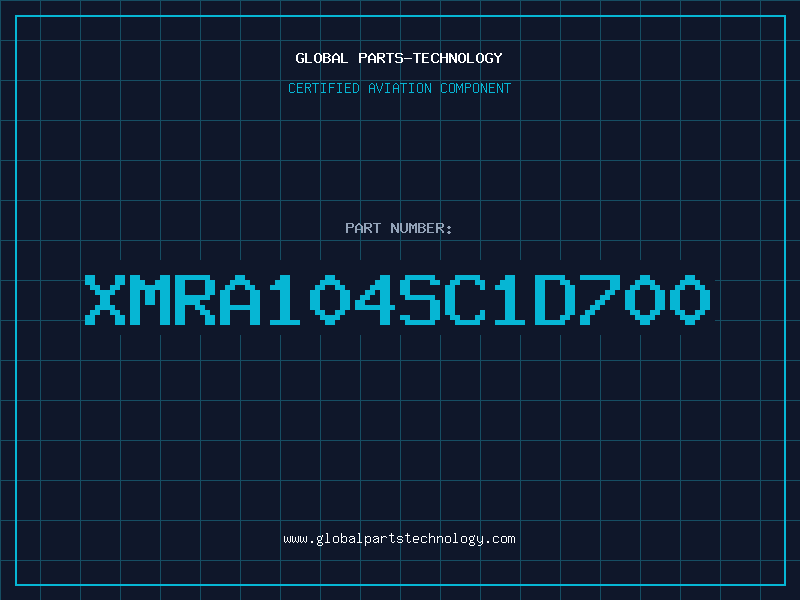Click the PART NUMBER: label
Screen dimensions: 800x600
[399, 228]
